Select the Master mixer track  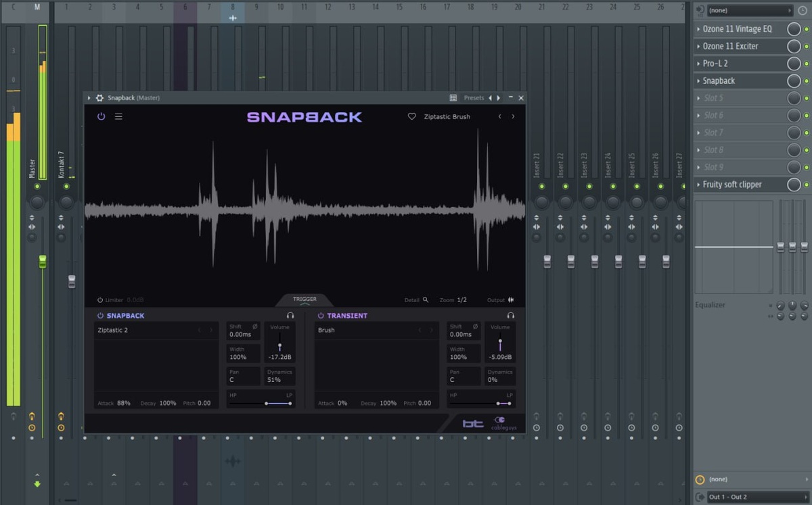32,168
